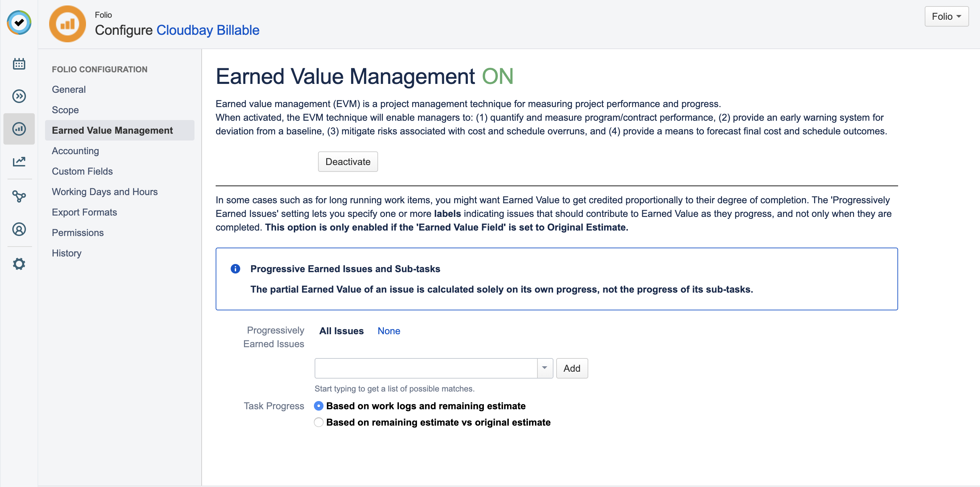Switch Progressively Earned Issues to All Issues

pyautogui.click(x=341, y=331)
